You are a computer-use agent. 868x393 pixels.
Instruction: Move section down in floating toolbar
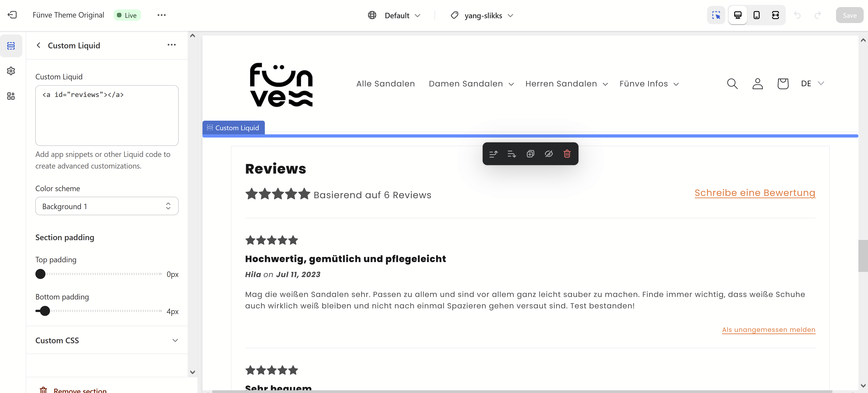point(511,154)
